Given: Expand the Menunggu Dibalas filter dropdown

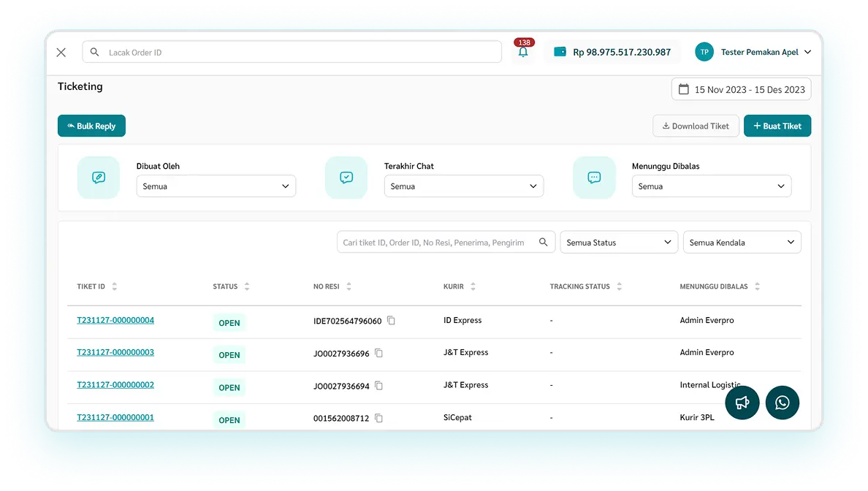Looking at the screenshot, I should [x=711, y=186].
